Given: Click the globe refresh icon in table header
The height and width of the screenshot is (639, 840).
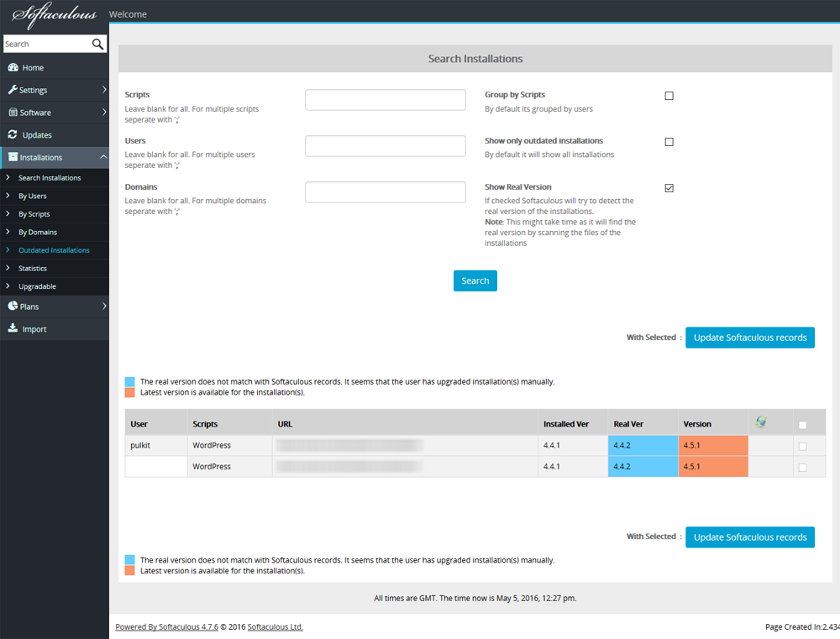Looking at the screenshot, I should pos(761,422).
